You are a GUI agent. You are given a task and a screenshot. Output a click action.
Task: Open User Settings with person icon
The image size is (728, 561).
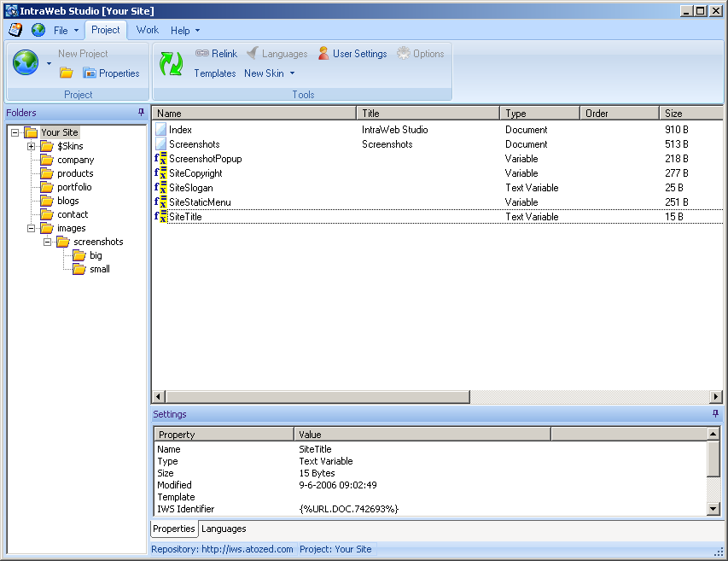(323, 54)
